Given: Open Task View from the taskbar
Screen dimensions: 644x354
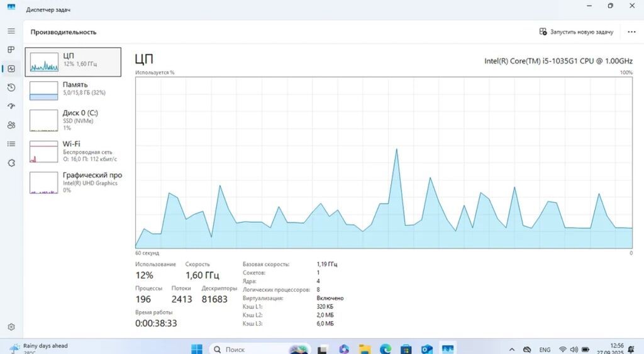Looking at the screenshot, I should [x=323, y=349].
